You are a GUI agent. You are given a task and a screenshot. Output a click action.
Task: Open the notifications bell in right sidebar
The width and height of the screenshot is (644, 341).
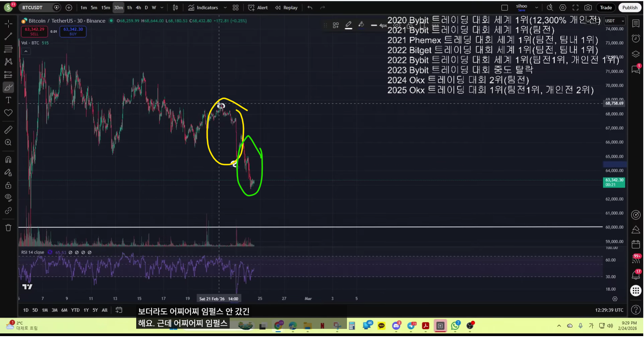(636, 275)
